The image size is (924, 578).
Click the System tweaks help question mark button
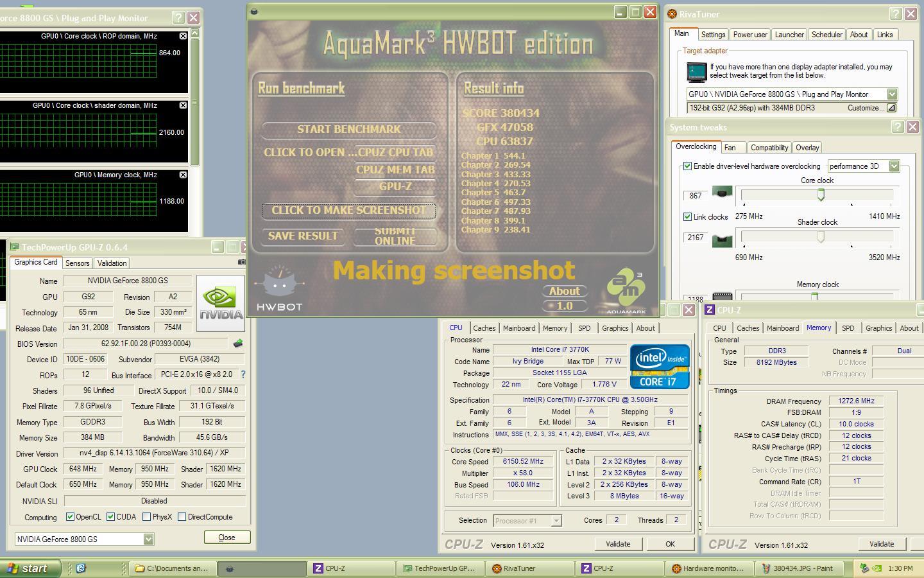pyautogui.click(x=898, y=127)
